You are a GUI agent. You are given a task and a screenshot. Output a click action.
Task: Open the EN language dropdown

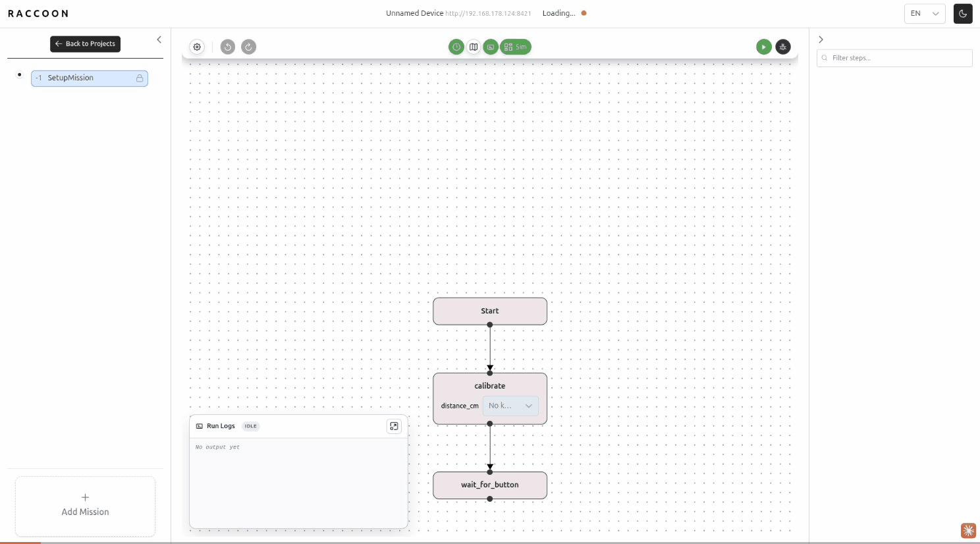pyautogui.click(x=924, y=13)
